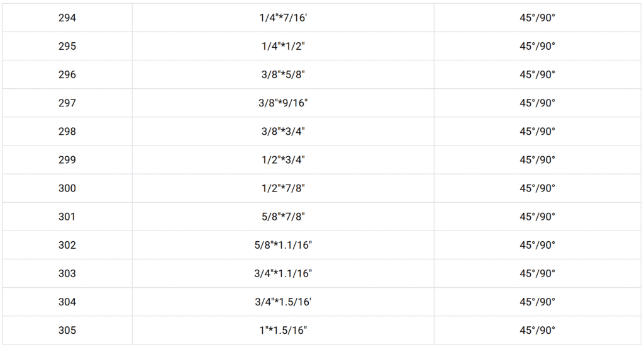644x347 pixels.
Task: Select the 3/4"*1.1/16" size cell
Action: point(283,273)
